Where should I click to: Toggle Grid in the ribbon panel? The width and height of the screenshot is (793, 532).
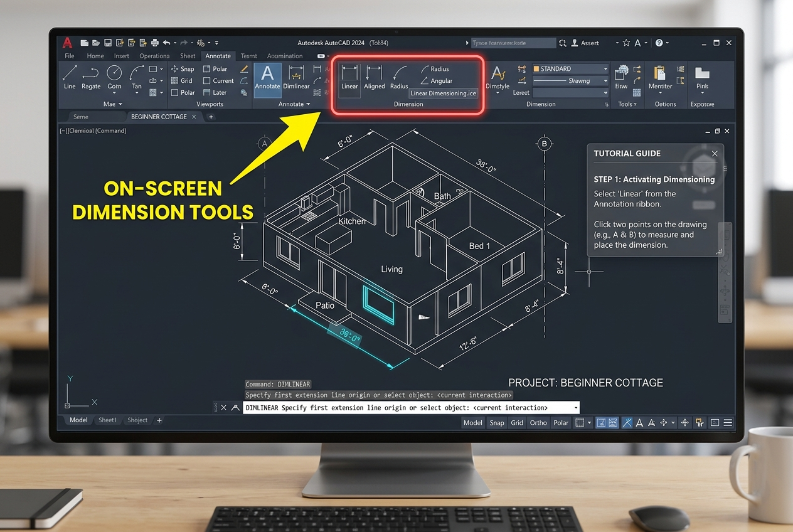click(x=182, y=81)
